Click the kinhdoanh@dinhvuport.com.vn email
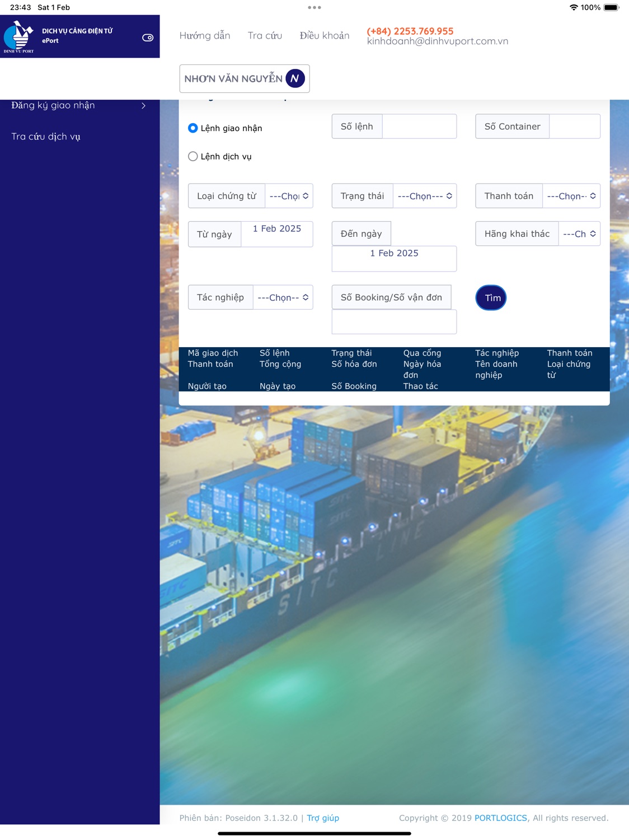Viewport: 629px width, 840px height. coord(438,41)
